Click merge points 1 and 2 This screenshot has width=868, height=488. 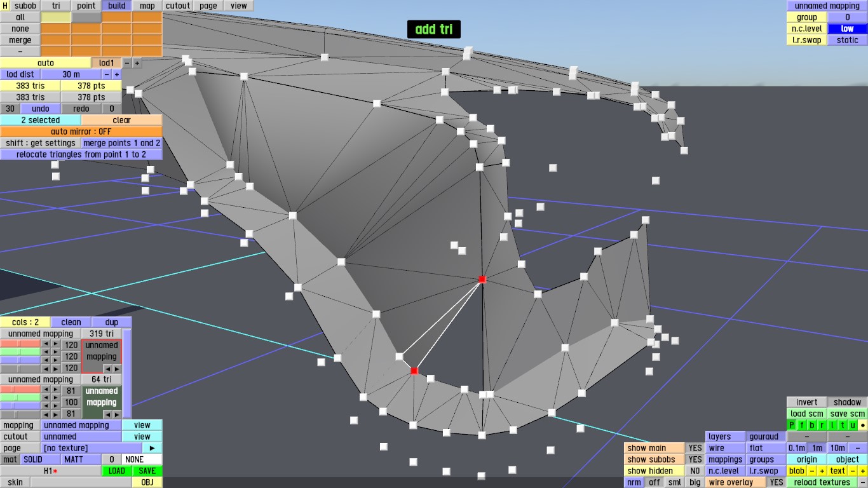(x=121, y=143)
